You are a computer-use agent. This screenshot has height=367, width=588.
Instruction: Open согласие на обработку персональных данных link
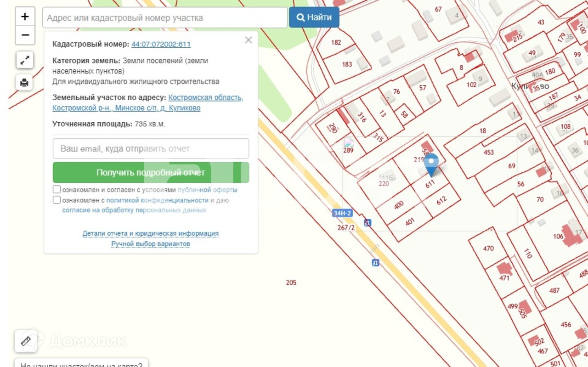(x=134, y=210)
